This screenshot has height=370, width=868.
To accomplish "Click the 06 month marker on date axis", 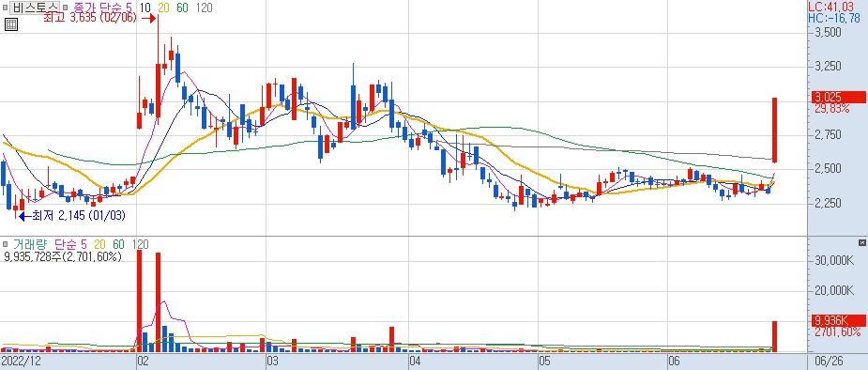I will coord(675,362).
